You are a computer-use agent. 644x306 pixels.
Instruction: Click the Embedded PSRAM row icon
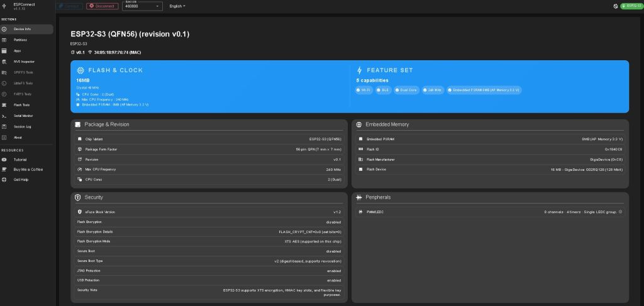pos(360,139)
